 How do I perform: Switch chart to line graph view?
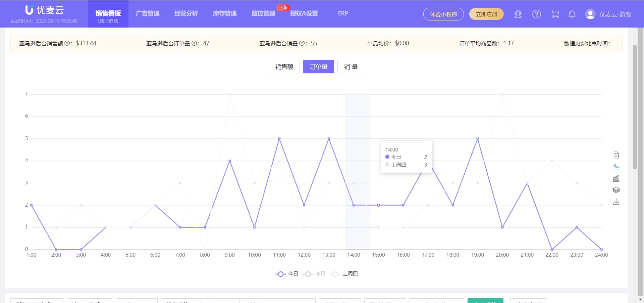coord(616,167)
